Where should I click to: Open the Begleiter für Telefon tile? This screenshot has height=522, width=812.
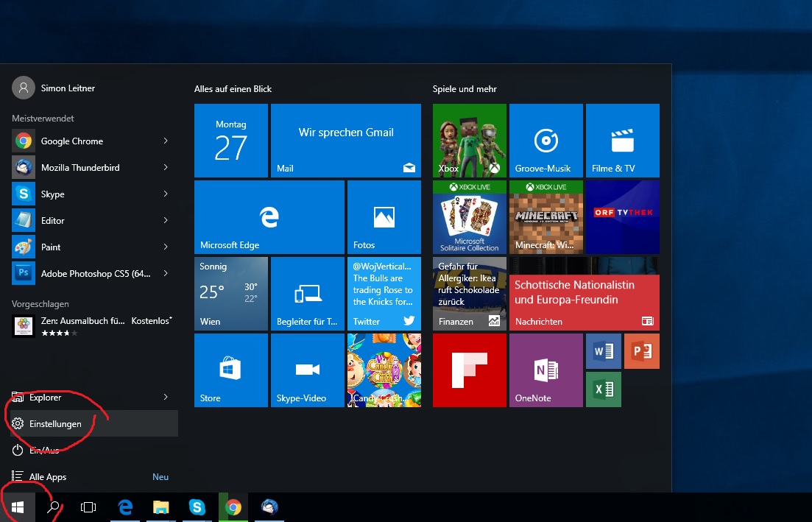308,294
